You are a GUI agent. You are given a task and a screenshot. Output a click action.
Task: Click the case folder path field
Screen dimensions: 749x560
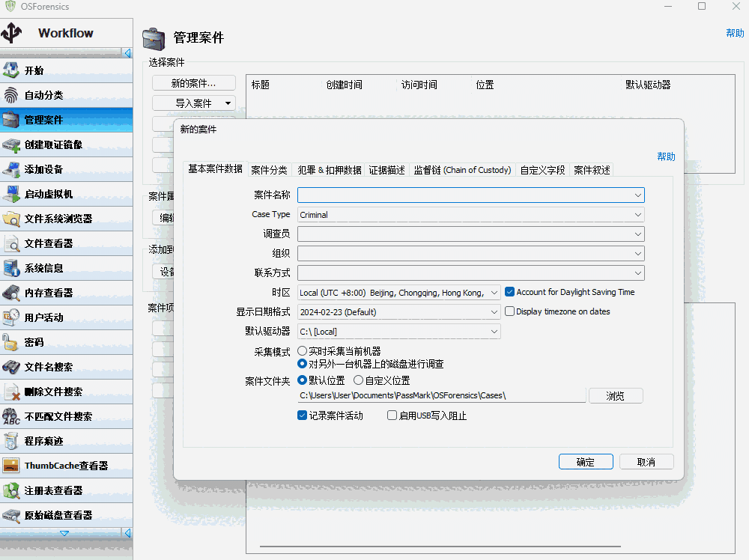pyautogui.click(x=441, y=395)
